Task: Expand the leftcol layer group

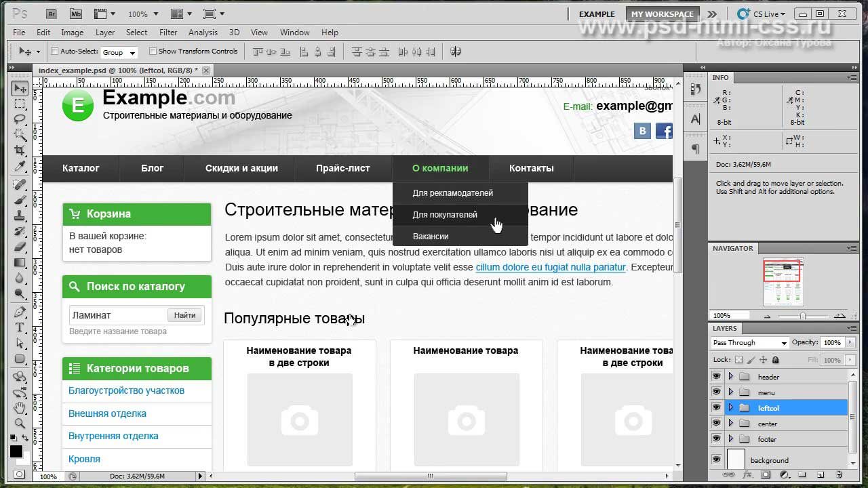Action: 730,407
